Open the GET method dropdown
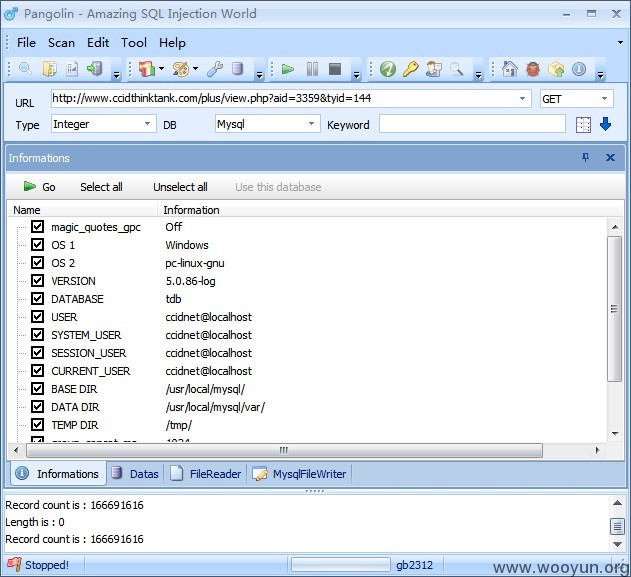The image size is (631, 577). [x=604, y=98]
